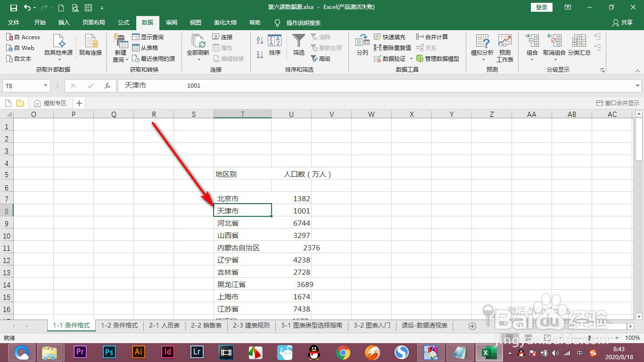Switch to the 公式 ribbon tab
The image size is (644, 362).
tap(123, 22)
